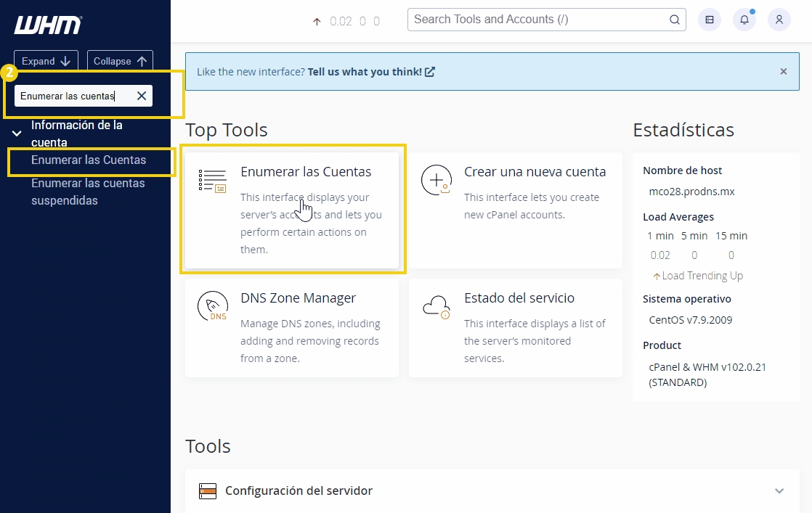Screen dimensions: 812x513
Task: Open the server list icon in the header
Action: 709,20
